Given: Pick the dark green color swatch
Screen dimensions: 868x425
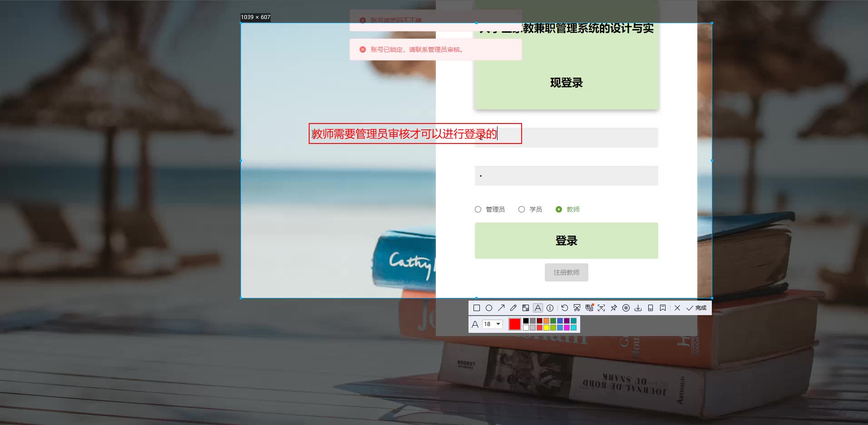Looking at the screenshot, I should coord(553,321).
